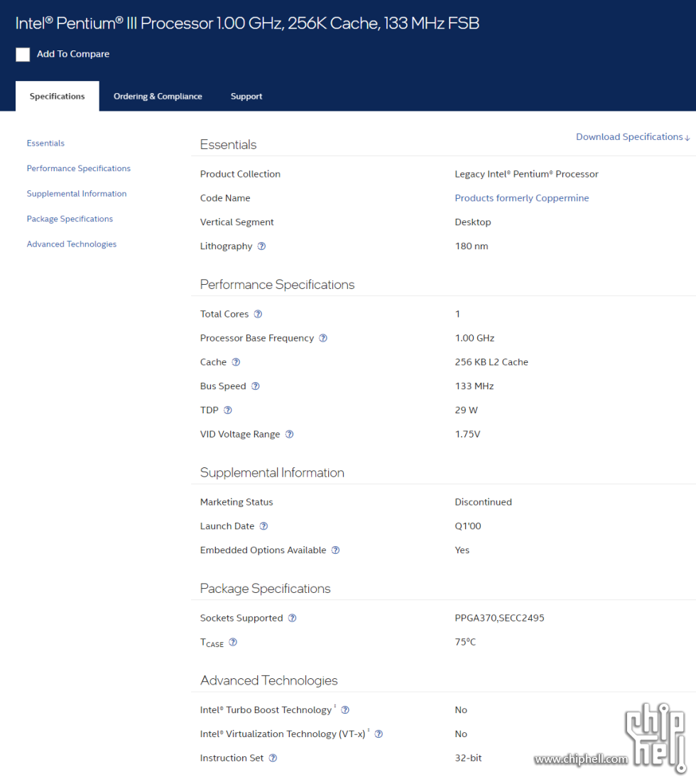Image resolution: width=696 pixels, height=784 pixels.
Task: Select the Discontinued marketing status
Action: pos(483,502)
